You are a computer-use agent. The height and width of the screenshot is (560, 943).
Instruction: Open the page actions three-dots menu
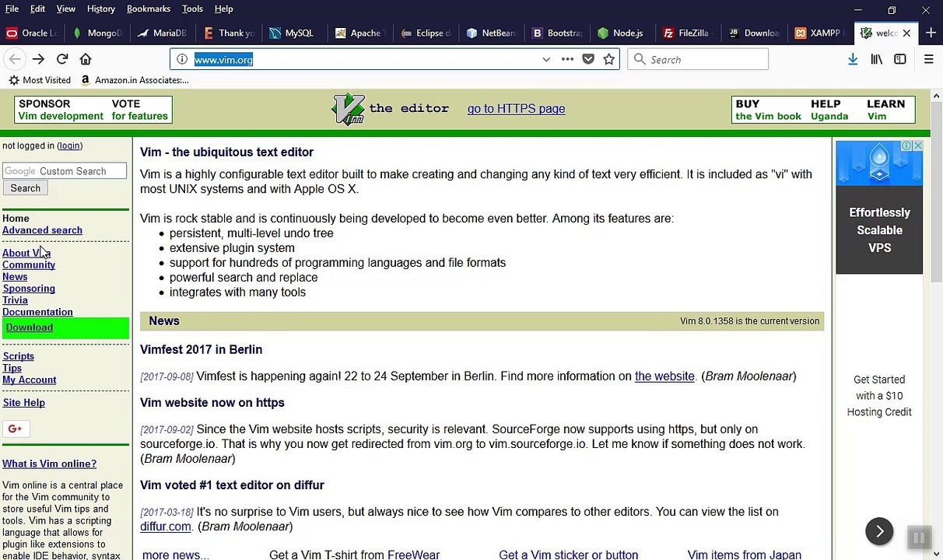click(x=567, y=59)
